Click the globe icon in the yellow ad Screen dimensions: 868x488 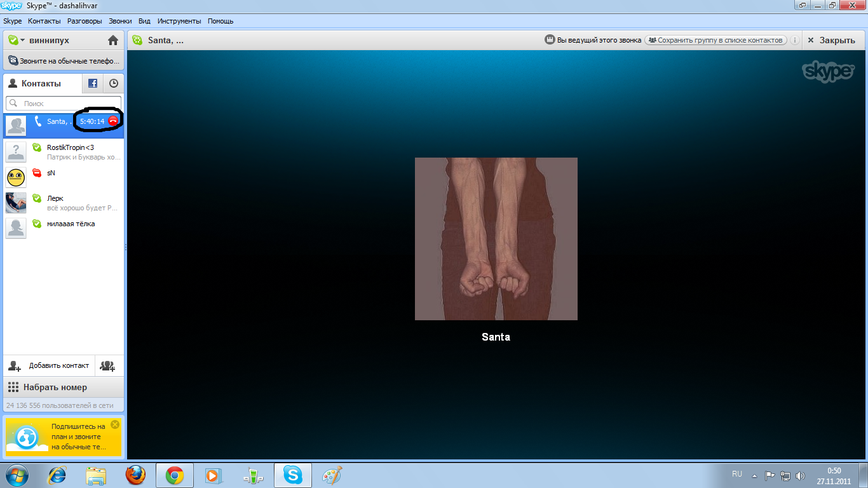tap(27, 437)
